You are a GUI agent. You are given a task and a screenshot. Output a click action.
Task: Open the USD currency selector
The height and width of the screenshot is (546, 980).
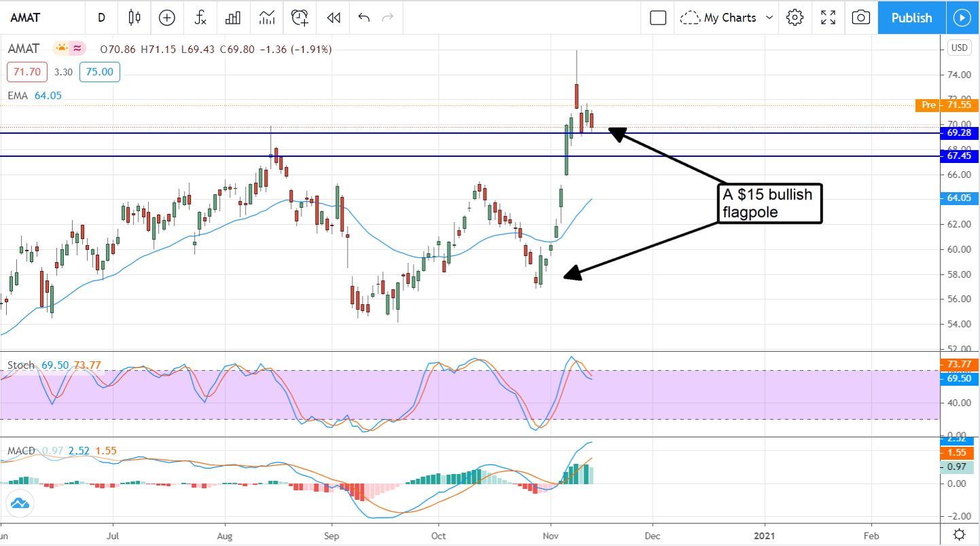click(960, 48)
